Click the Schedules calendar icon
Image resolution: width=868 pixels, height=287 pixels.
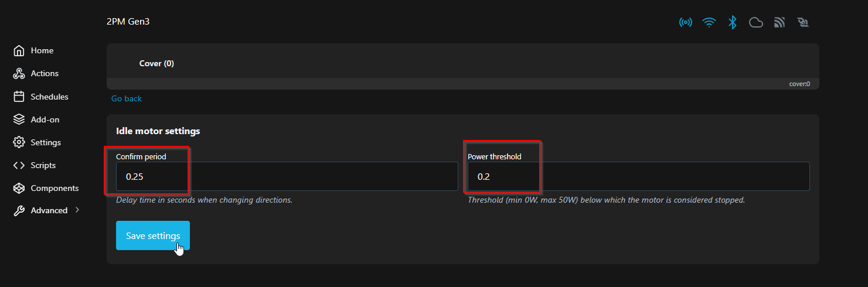click(x=19, y=97)
